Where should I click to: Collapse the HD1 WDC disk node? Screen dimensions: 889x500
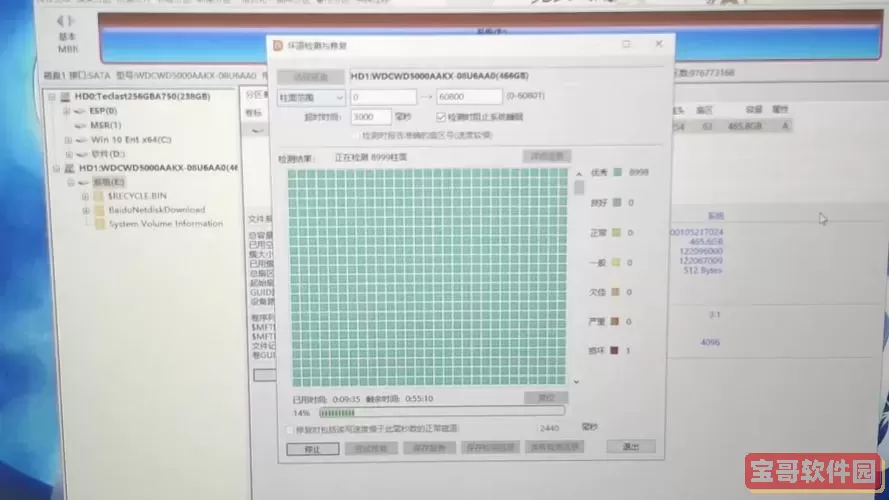click(56, 168)
